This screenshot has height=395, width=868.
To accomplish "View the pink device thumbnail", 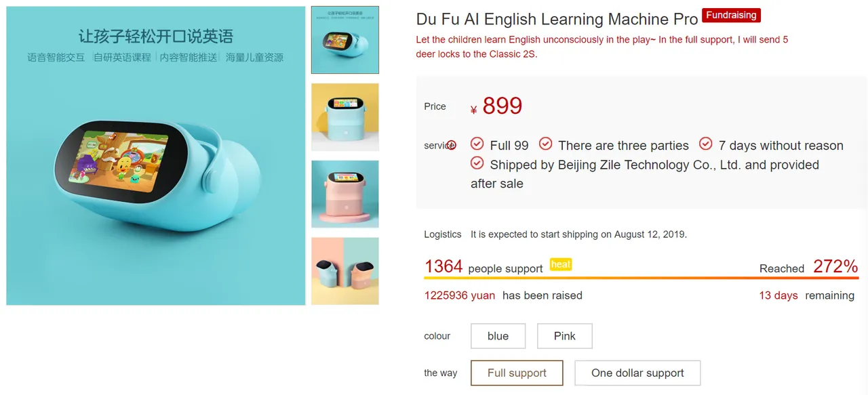I will click(345, 194).
